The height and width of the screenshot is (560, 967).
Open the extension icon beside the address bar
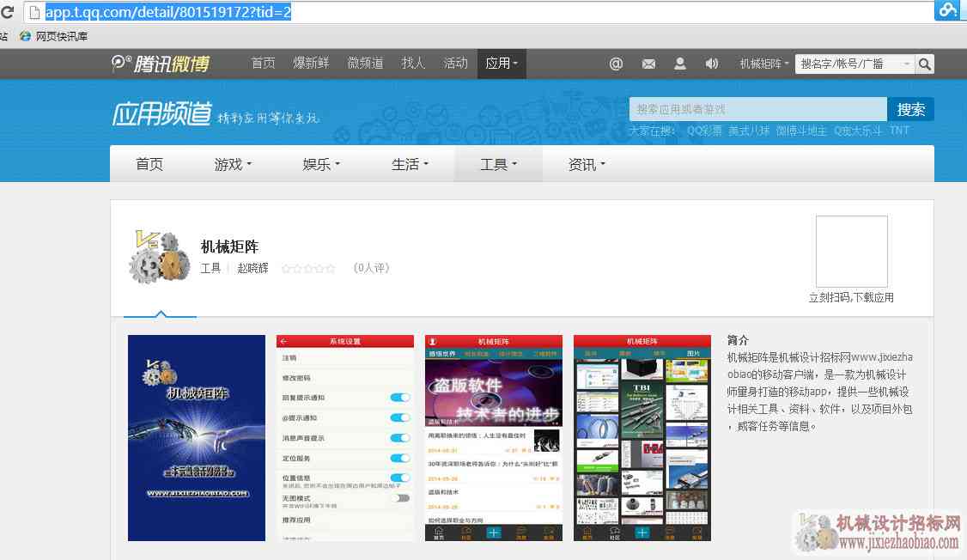click(x=946, y=9)
